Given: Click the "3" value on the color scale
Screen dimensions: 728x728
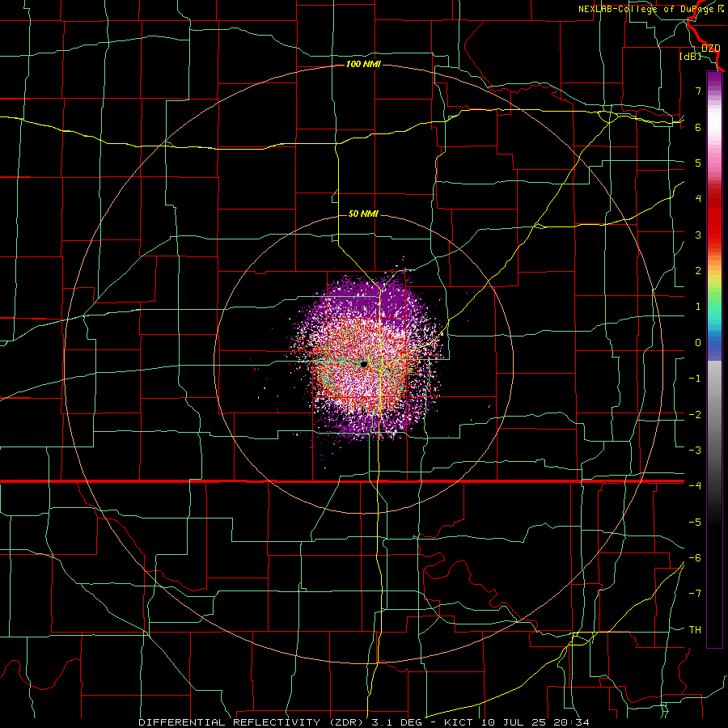Looking at the screenshot, I should pyautogui.click(x=698, y=235).
